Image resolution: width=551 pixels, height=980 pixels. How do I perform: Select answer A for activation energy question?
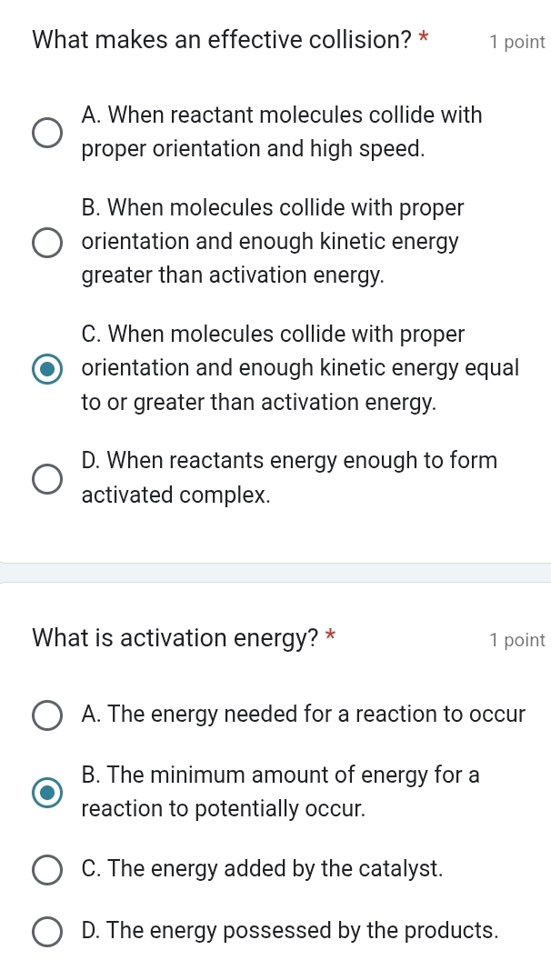46,715
